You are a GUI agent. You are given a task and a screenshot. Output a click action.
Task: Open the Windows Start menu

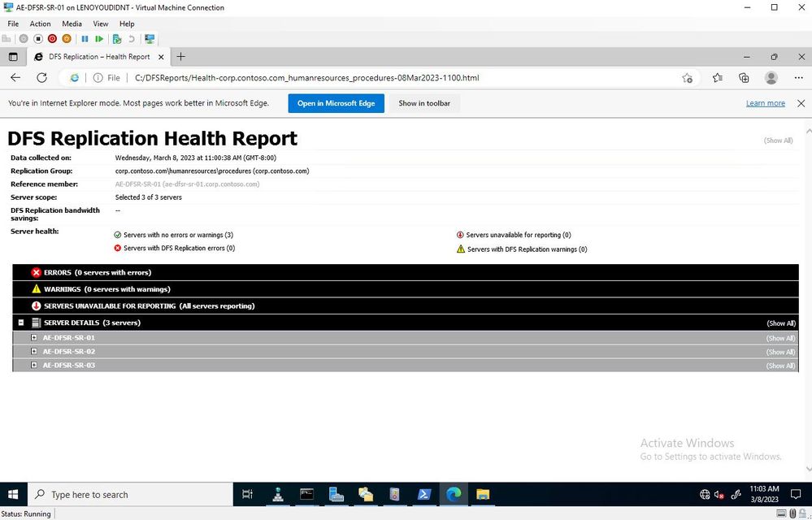[13, 494]
